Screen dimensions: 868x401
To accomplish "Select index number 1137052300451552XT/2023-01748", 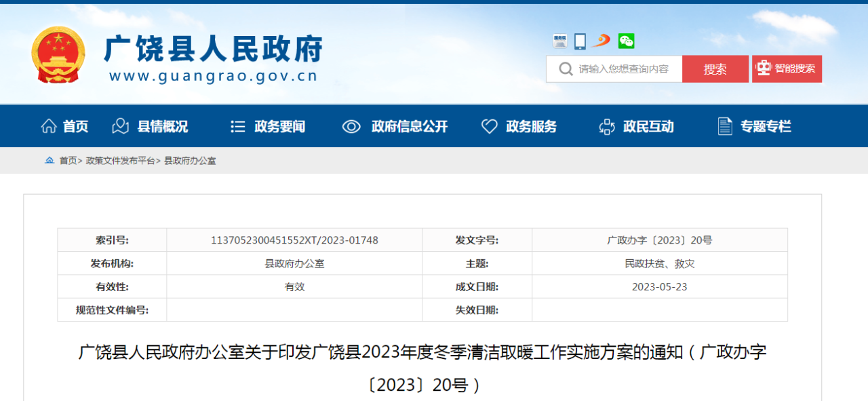I will (x=294, y=240).
